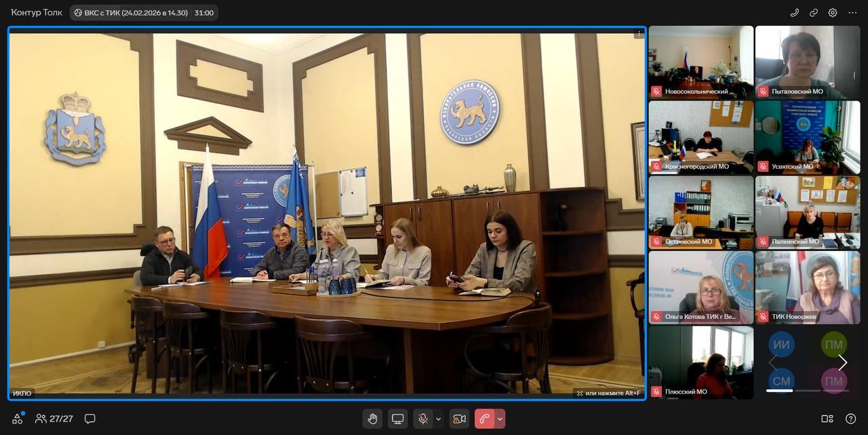Click main video three-dot menu
868x435 pixels.
[x=638, y=34]
